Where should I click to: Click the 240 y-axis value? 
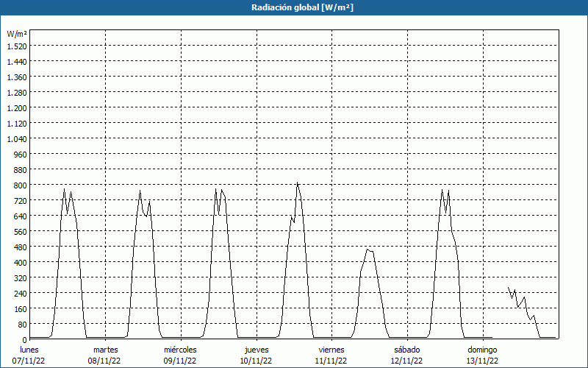[x=21, y=293]
